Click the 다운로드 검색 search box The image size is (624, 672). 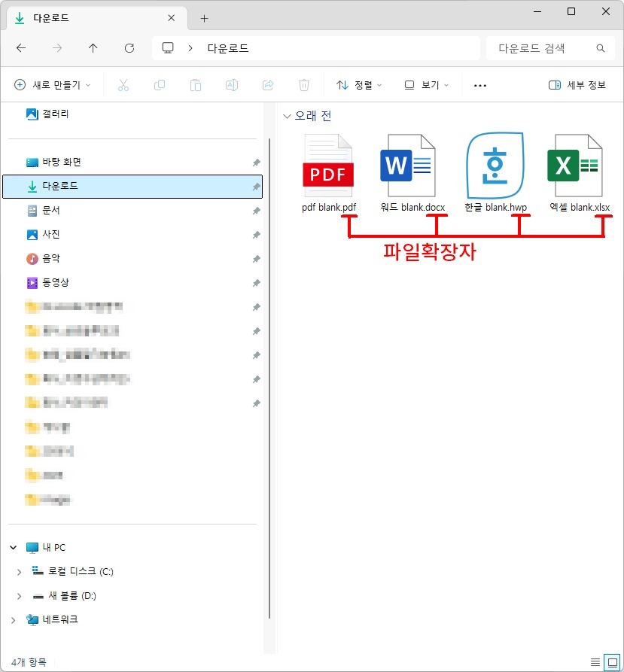point(550,48)
